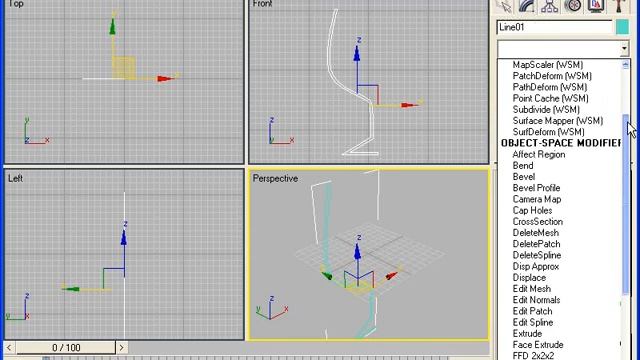Choose MapScaler (WSM) from the list
Screen dimensions: 640x360
click(547, 64)
